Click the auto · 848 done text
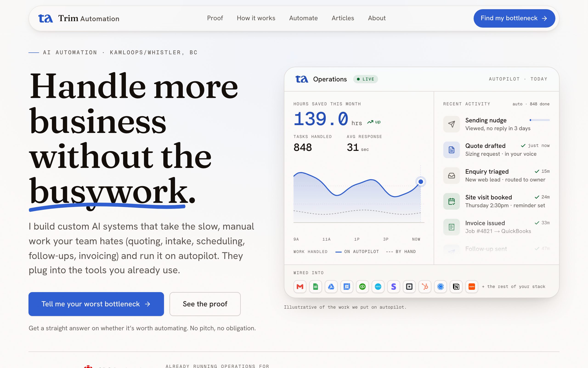 coord(531,104)
